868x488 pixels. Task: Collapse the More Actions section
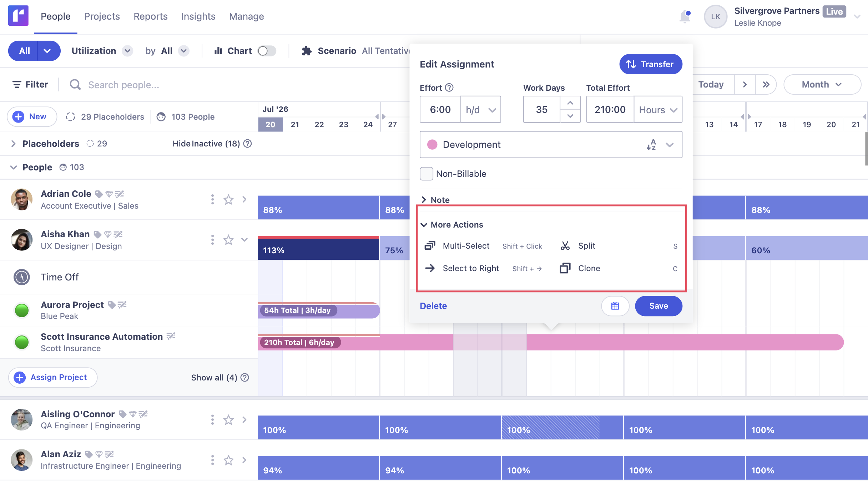coord(452,225)
